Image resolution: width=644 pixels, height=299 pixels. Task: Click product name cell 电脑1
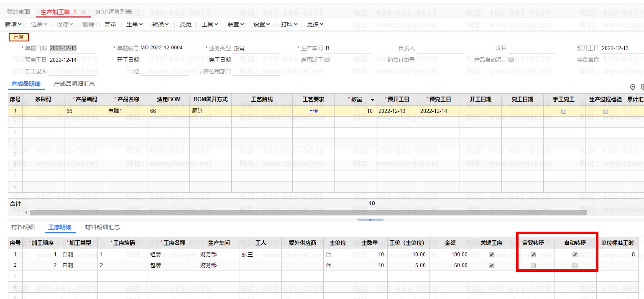pyautogui.click(x=127, y=111)
